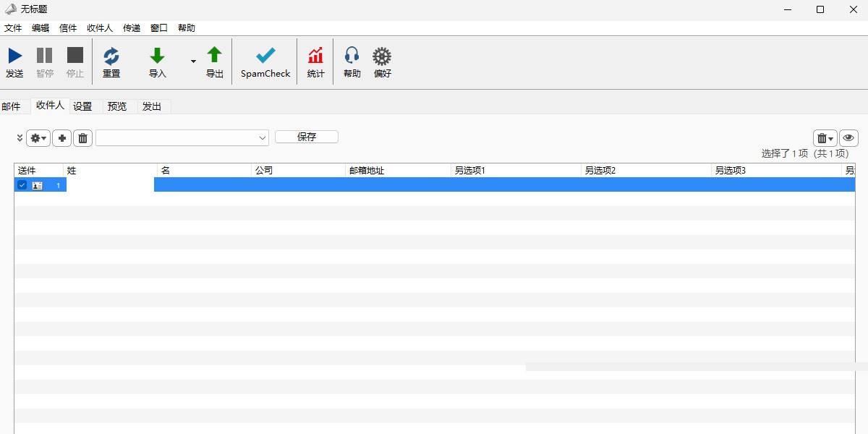Switch to the 邮件 tab

coord(12,106)
